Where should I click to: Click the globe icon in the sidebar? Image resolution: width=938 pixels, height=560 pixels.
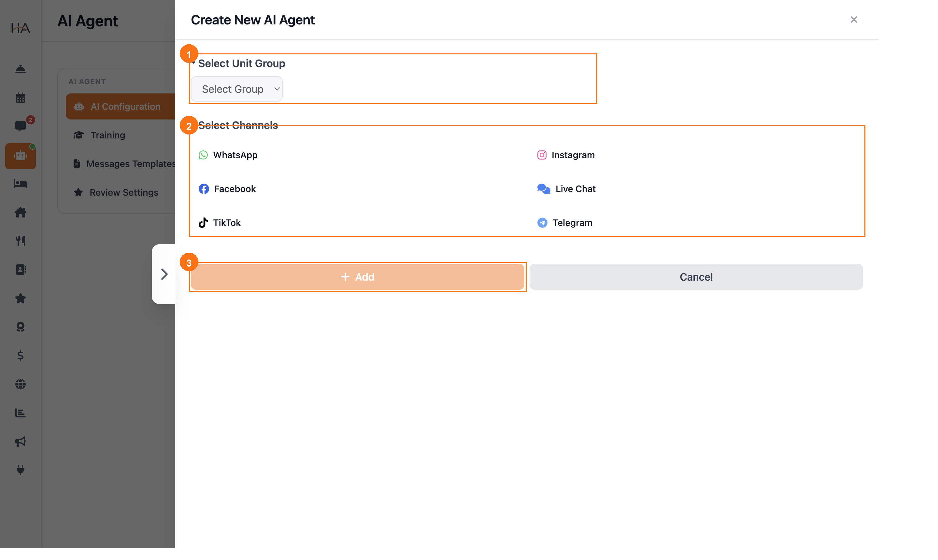(x=21, y=384)
